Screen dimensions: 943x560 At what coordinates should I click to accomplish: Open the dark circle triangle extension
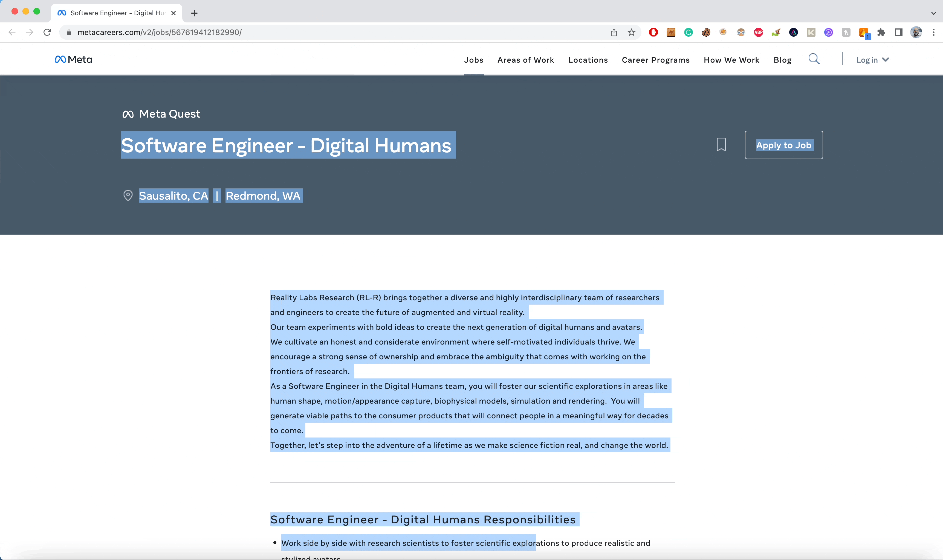pos(793,33)
